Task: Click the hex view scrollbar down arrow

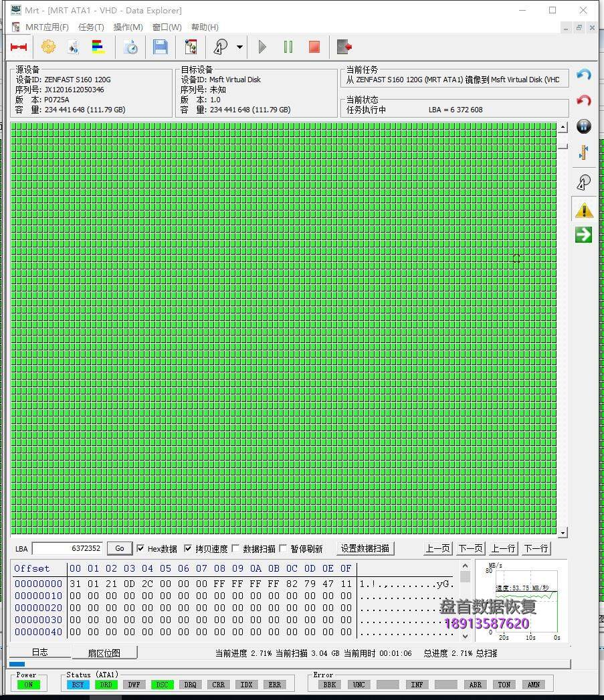Action: coord(465,636)
